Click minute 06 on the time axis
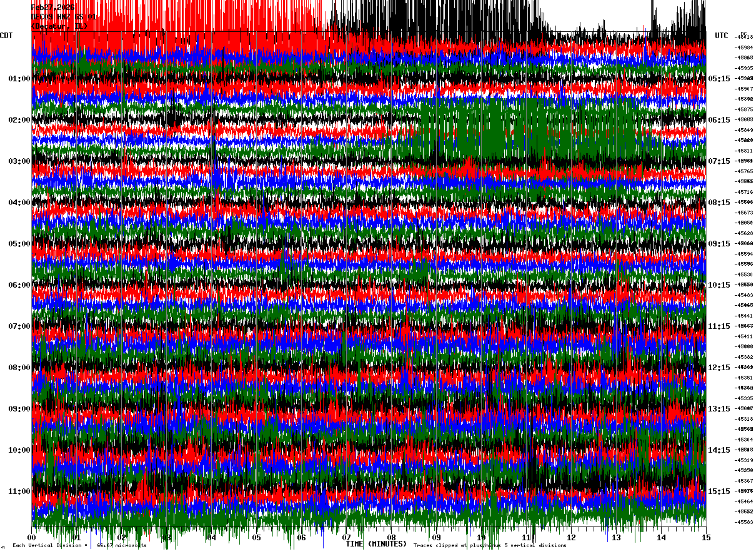Screen dimensions: 756x554 302,537
